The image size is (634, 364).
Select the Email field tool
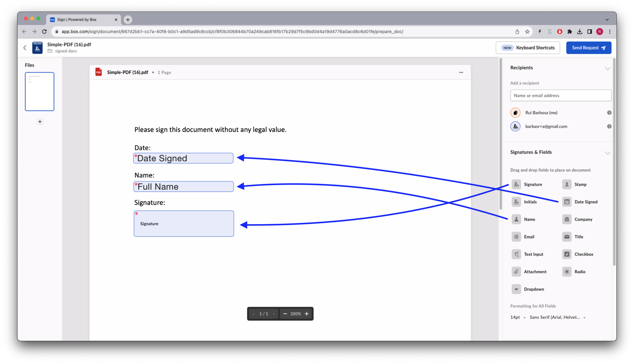[523, 237]
